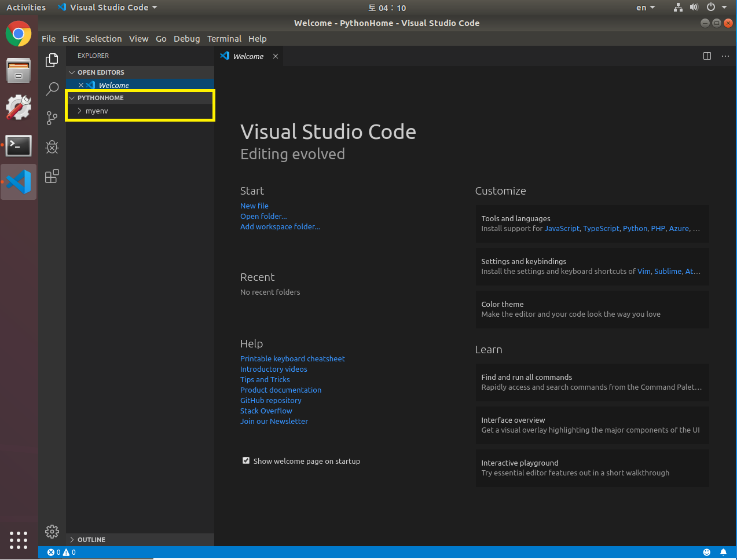
Task: Open the GitHub repository link
Action: [x=271, y=400]
